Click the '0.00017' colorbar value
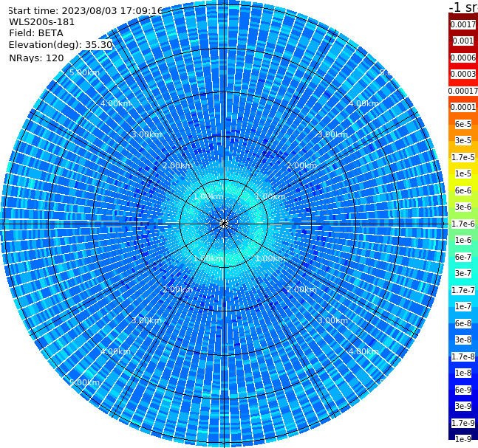The width and height of the screenshot is (478, 448). click(x=463, y=91)
